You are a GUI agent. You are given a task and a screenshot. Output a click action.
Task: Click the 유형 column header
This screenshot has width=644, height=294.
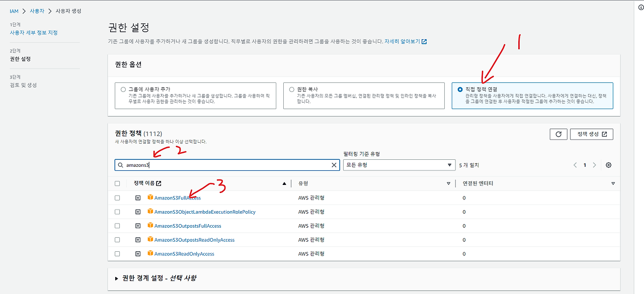pyautogui.click(x=303, y=183)
